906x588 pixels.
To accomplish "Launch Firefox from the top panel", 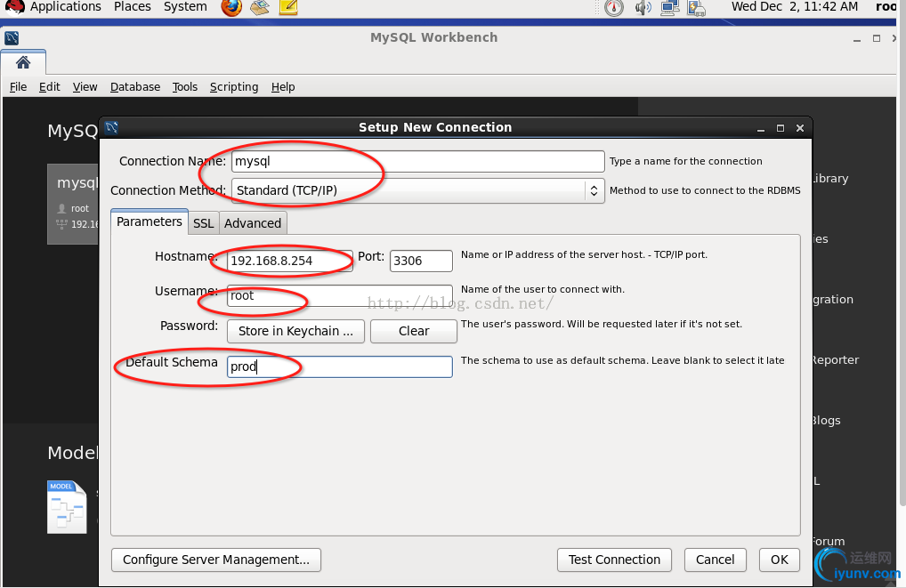I will pos(231,7).
